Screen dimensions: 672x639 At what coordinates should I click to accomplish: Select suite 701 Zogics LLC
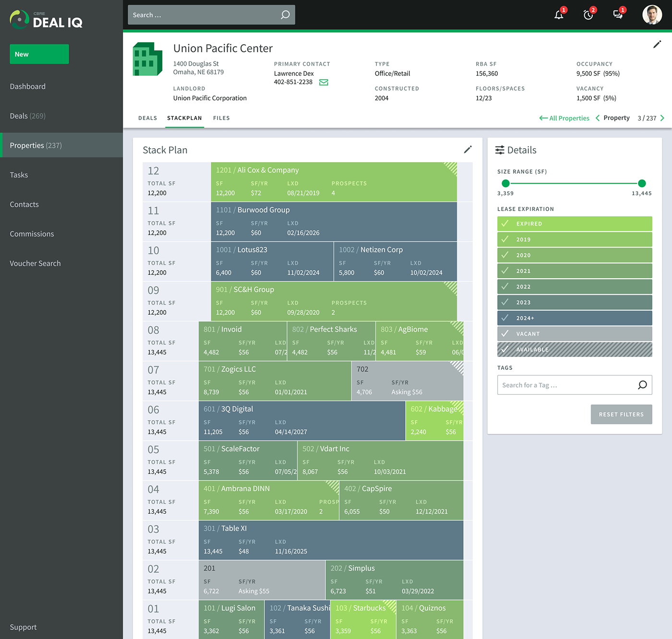pyautogui.click(x=275, y=381)
